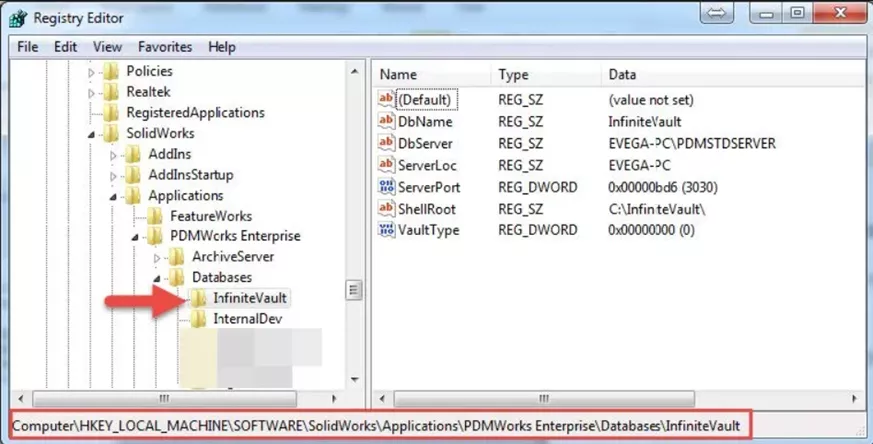This screenshot has width=873, height=444.
Task: Click the DbName string value icon
Action: 387,121
